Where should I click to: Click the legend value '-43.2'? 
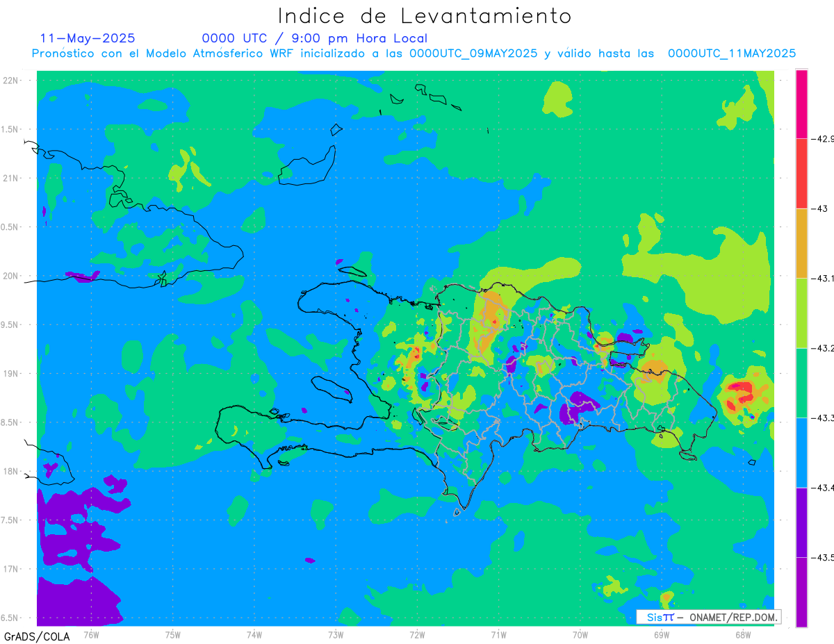pos(822,348)
